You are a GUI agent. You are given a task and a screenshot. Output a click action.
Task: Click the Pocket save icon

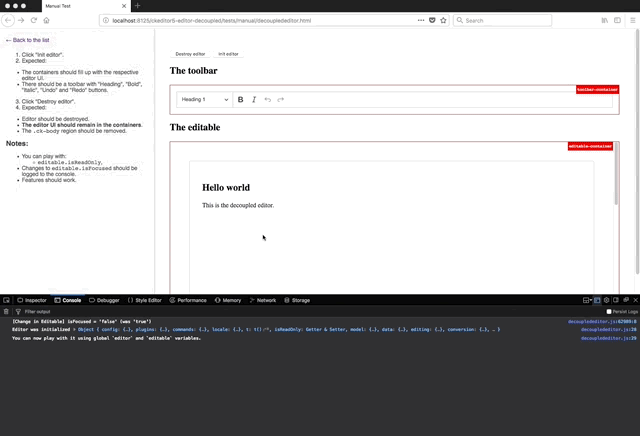(x=432, y=20)
